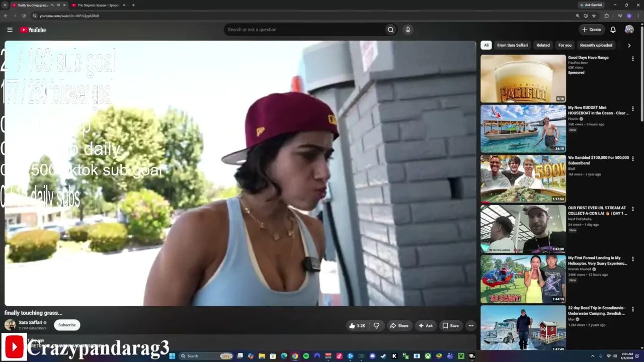Open volume control in system tray
This screenshot has width=644, height=362.
pyautogui.click(x=615, y=356)
